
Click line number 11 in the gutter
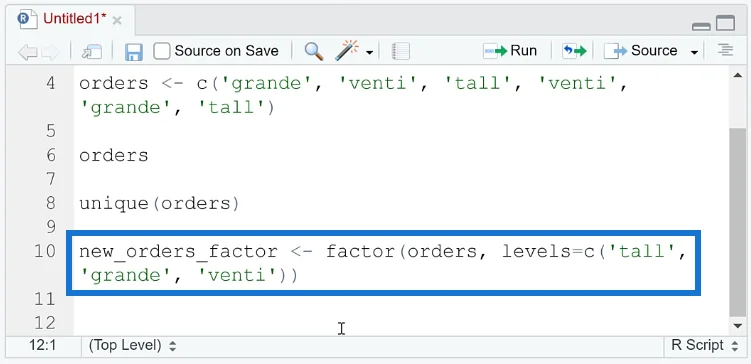pyautogui.click(x=45, y=299)
